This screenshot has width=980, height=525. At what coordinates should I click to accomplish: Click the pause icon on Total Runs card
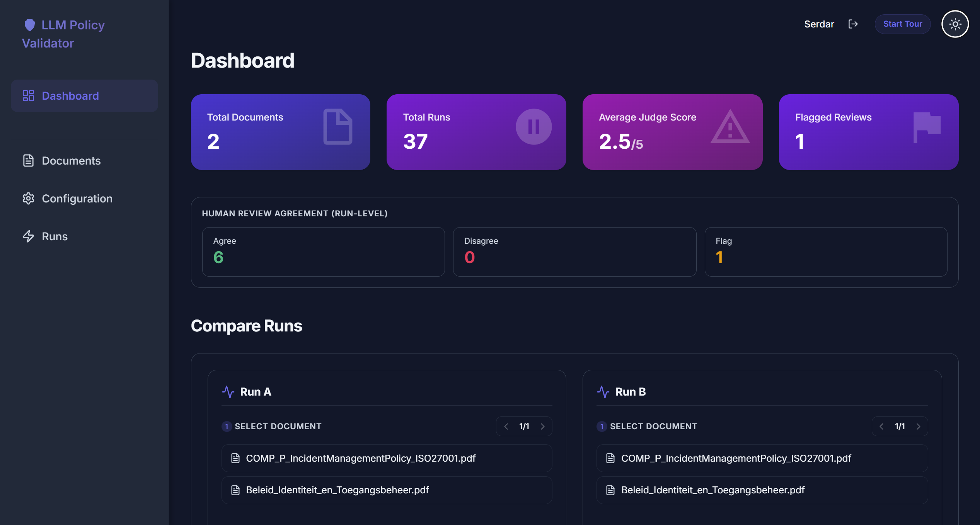pyautogui.click(x=533, y=127)
